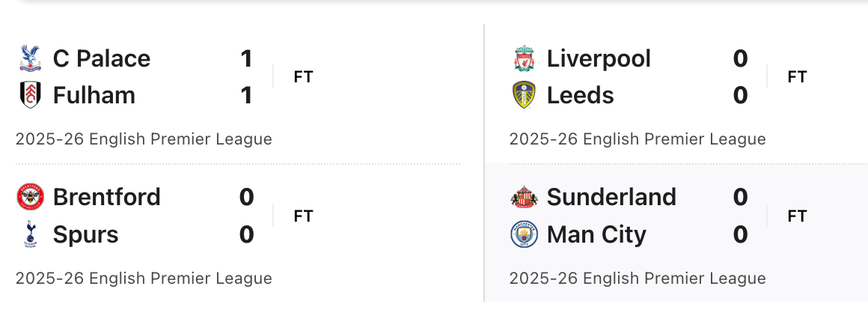Click the Sunderland club crest

pyautogui.click(x=525, y=197)
